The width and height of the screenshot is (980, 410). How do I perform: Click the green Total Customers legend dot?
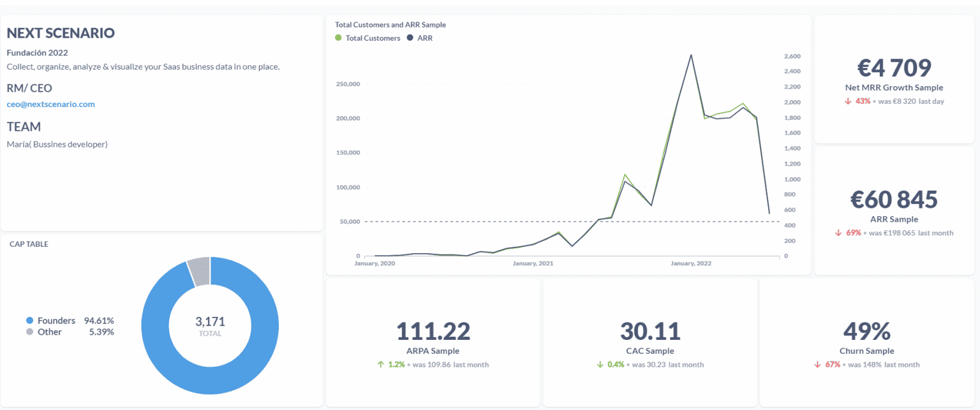pos(338,38)
